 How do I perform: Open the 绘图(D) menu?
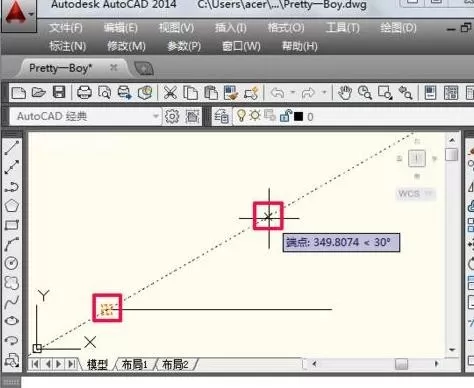(x=398, y=28)
